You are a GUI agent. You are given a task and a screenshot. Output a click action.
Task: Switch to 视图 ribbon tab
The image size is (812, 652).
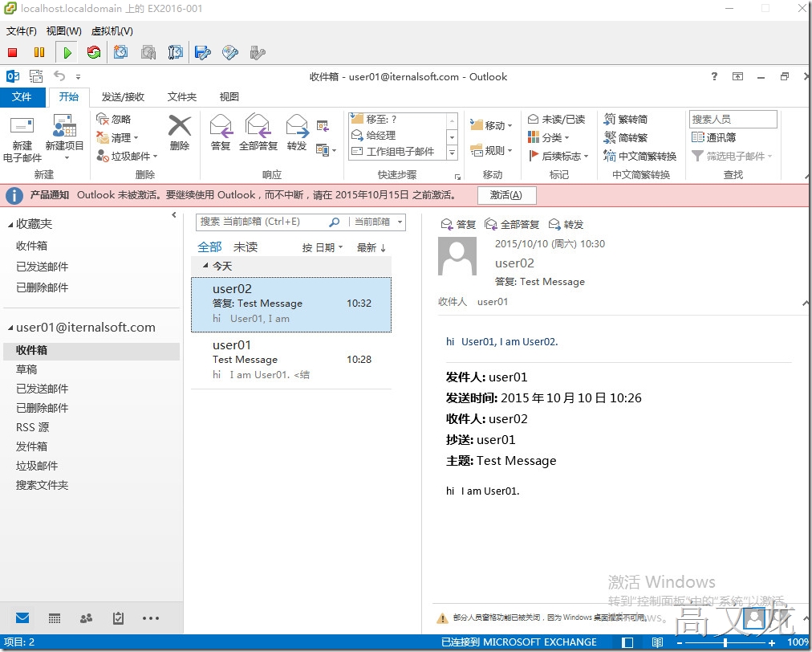point(229,97)
